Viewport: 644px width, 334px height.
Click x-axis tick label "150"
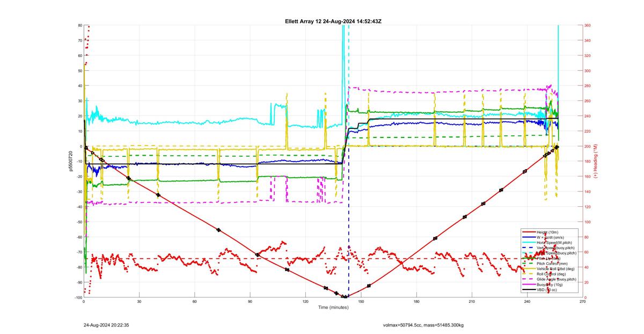tap(361, 302)
